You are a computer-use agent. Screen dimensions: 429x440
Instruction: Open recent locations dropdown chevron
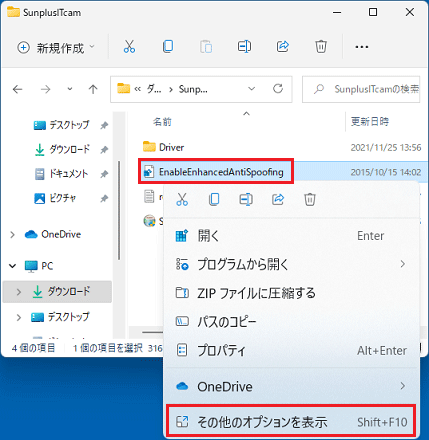point(70,89)
